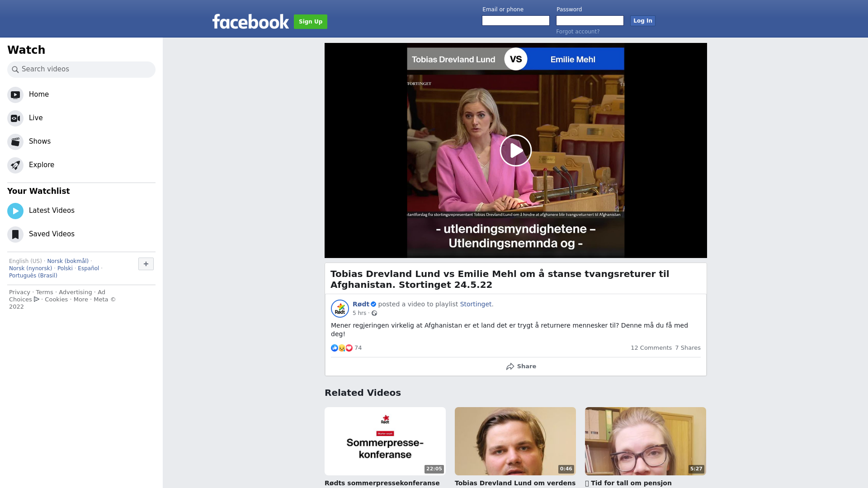Open the Forgot account link
Viewport: 868px width, 488px height.
(578, 32)
